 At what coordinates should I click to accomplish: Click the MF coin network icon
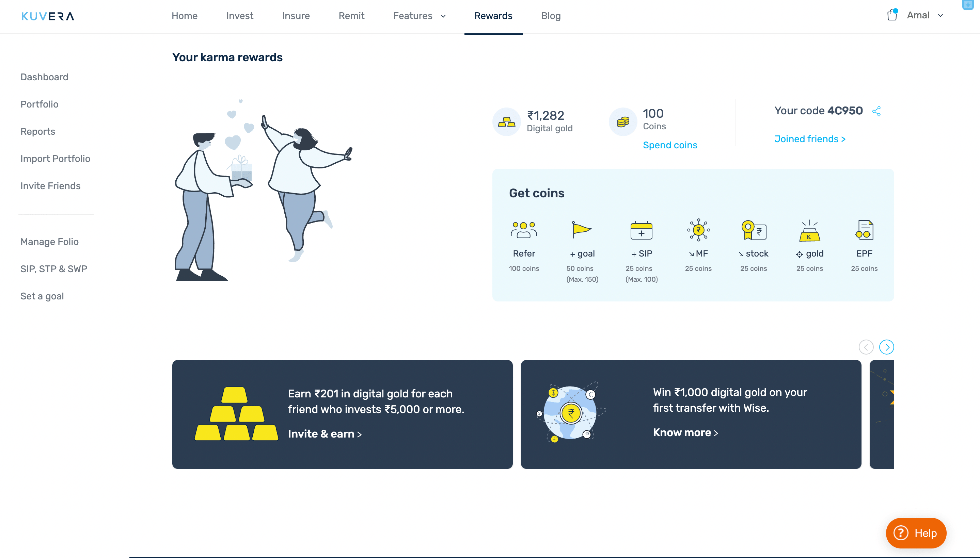click(x=698, y=230)
